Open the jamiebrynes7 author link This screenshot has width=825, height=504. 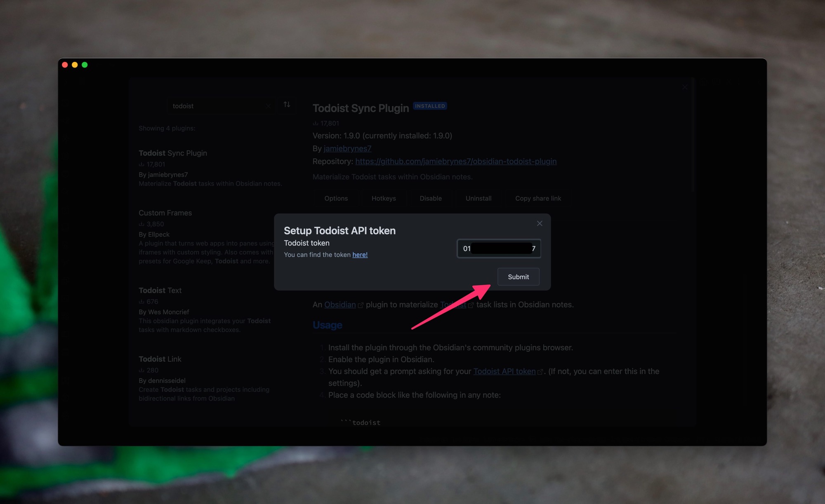point(347,149)
